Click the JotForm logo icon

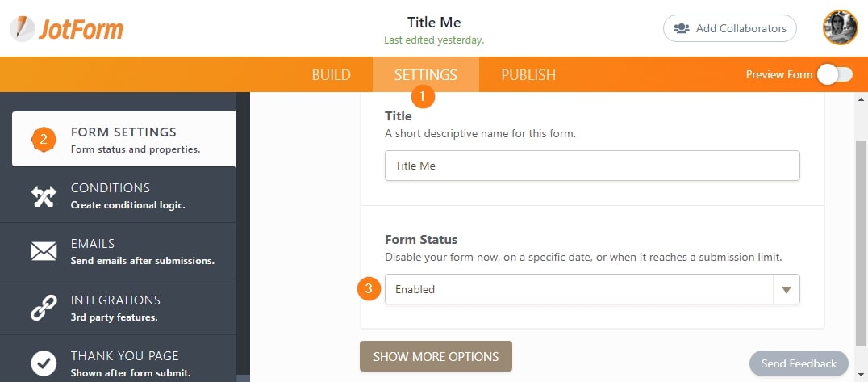(x=22, y=29)
